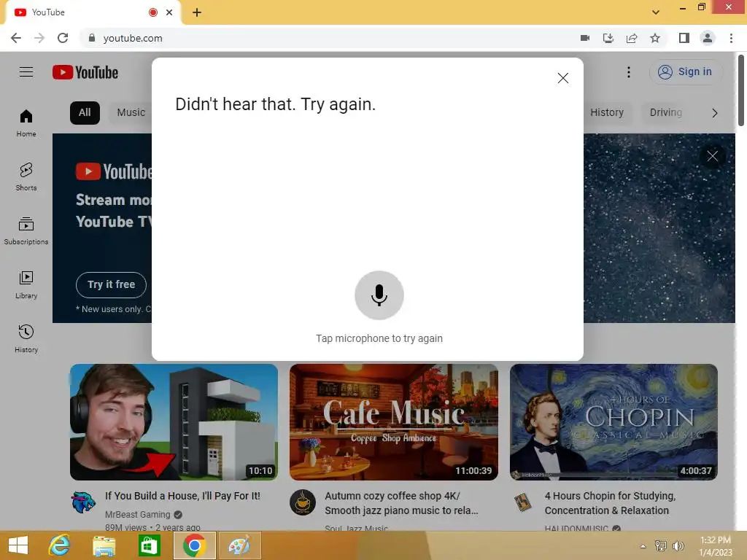
Task: Open the YouTube hamburger guide menu
Action: click(x=26, y=72)
